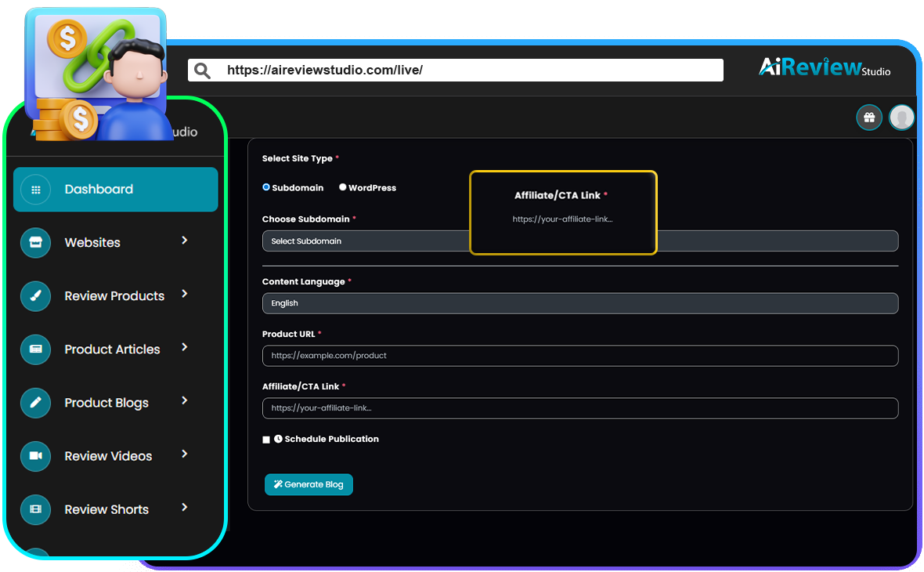Click the Websites storefront icon
924x572 pixels.
(35, 243)
